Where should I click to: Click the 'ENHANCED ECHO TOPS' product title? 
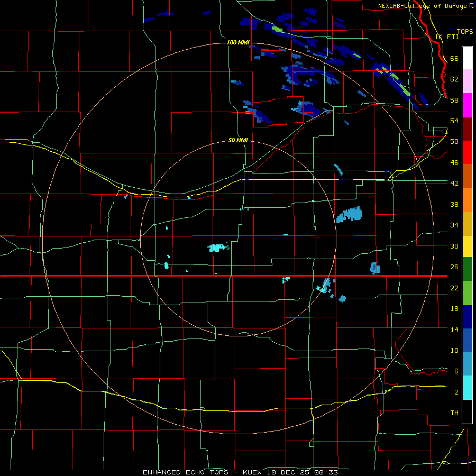tap(186, 472)
